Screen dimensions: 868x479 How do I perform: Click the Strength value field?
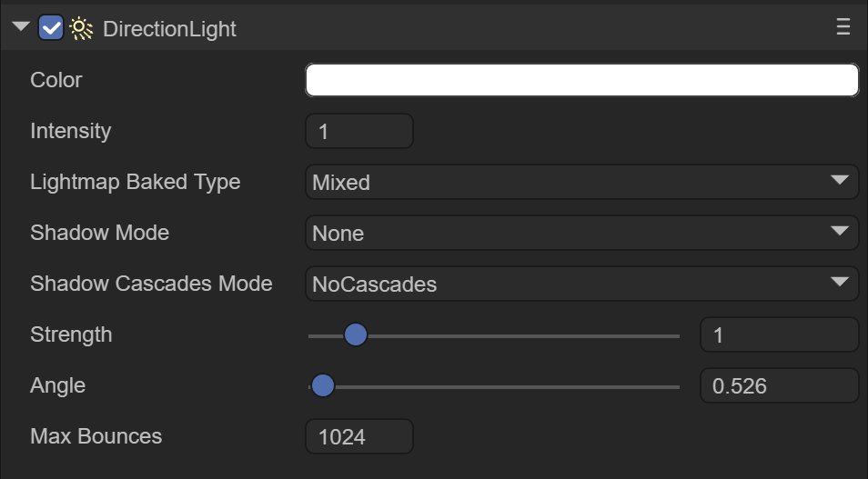coord(779,335)
